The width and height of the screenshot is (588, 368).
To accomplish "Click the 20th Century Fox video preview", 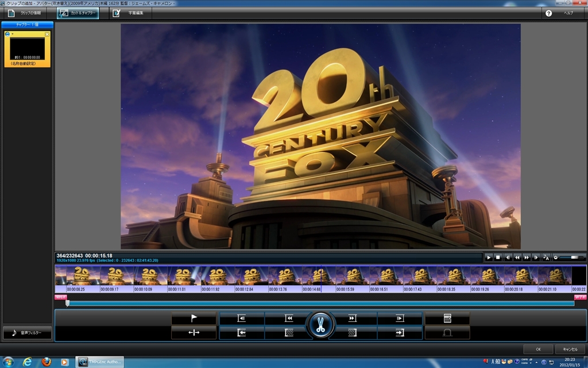I will click(x=320, y=136).
